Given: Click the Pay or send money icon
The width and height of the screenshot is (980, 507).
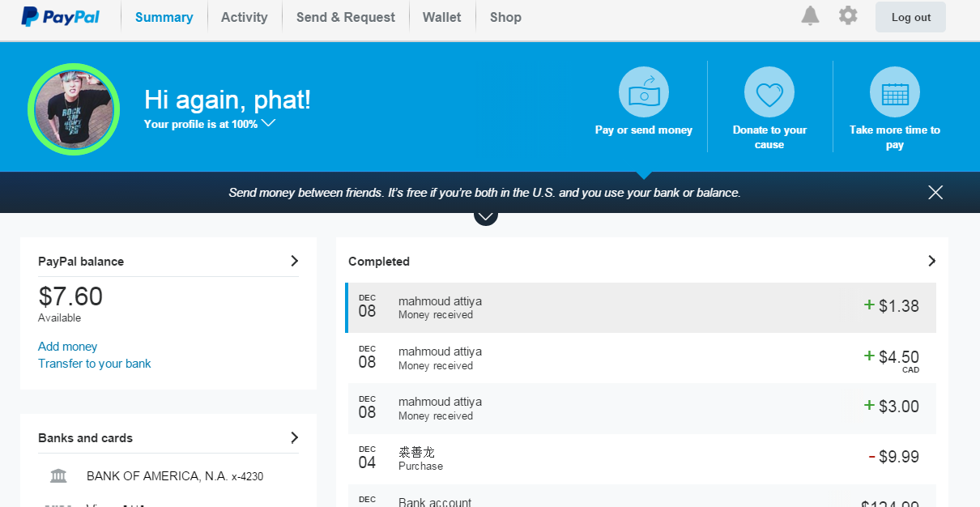Looking at the screenshot, I should tap(644, 92).
